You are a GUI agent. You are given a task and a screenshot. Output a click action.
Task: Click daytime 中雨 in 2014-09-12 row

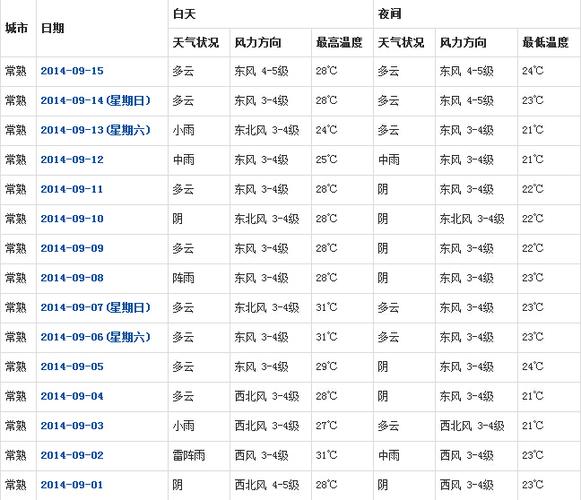click(x=183, y=160)
